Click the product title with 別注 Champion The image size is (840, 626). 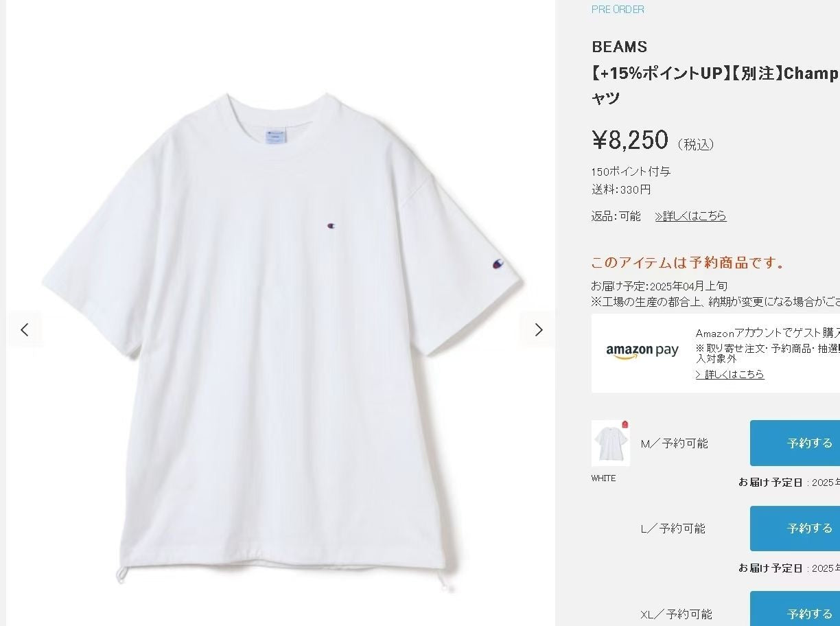coord(715,85)
